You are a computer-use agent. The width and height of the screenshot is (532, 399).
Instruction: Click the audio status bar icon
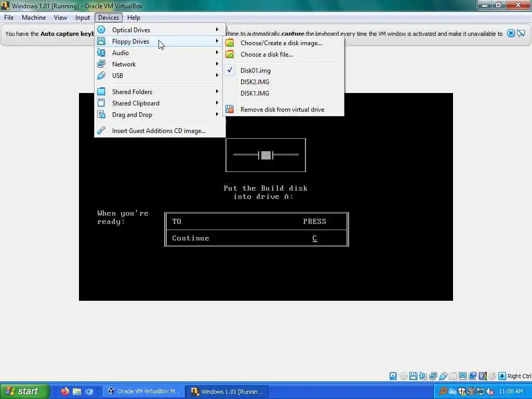tap(423, 376)
